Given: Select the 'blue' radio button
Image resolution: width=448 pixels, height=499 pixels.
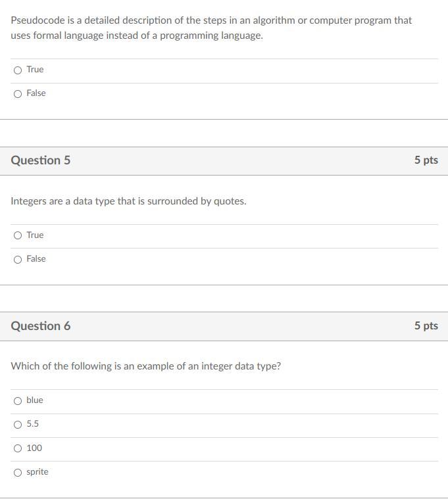Looking at the screenshot, I should coord(18,400).
